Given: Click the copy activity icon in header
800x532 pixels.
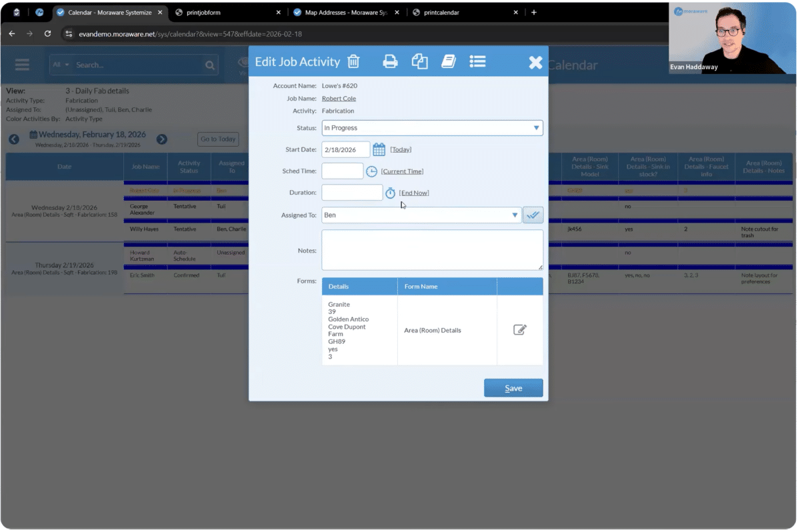Looking at the screenshot, I should 419,62.
